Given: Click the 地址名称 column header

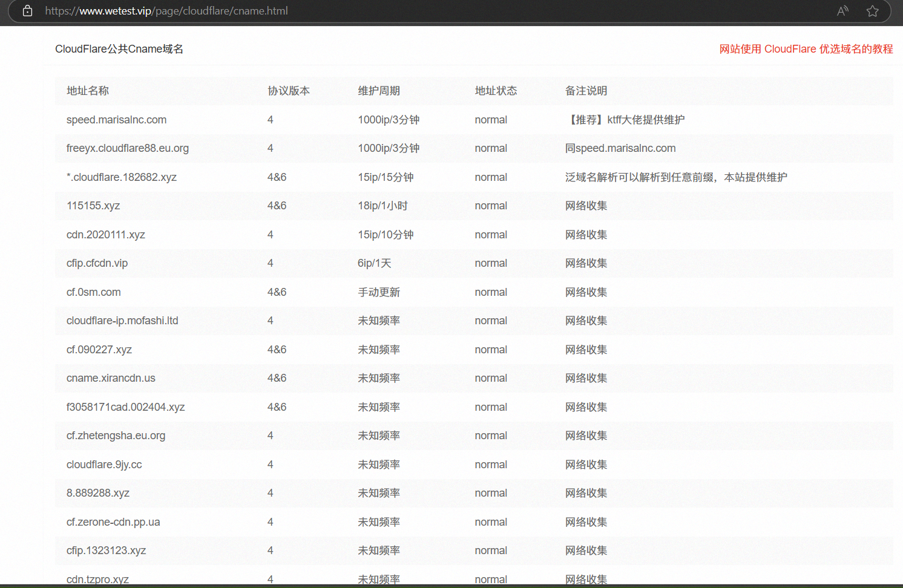Looking at the screenshot, I should pyautogui.click(x=88, y=91).
